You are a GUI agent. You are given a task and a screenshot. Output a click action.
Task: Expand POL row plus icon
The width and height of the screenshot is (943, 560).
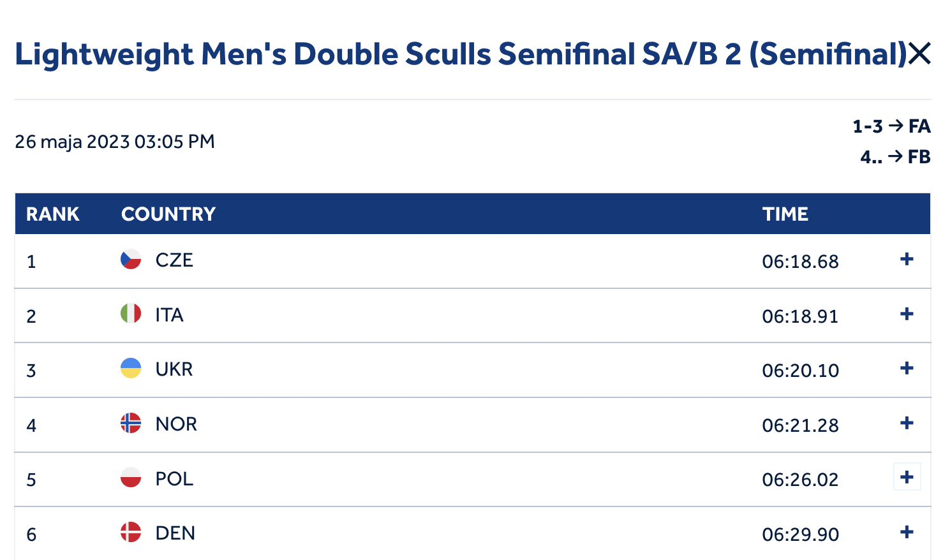pos(907,477)
